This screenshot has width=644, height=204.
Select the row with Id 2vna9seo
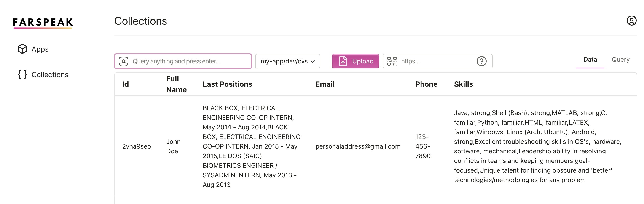[136, 146]
